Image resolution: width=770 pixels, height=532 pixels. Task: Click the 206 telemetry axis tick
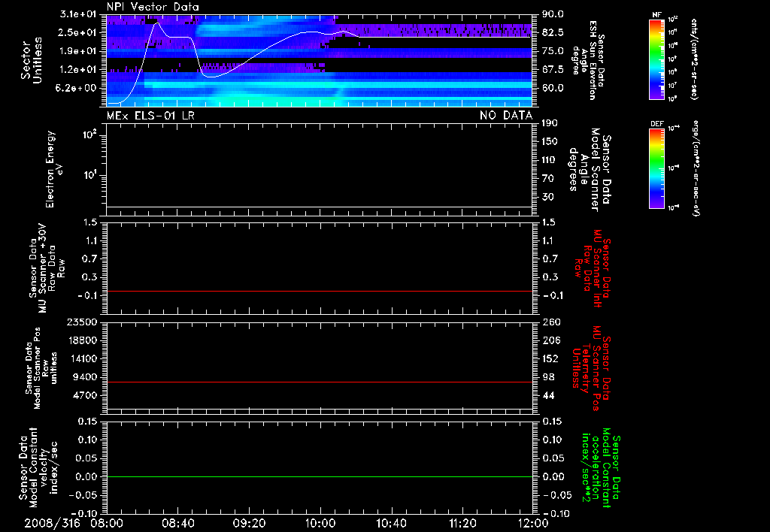tap(551, 340)
